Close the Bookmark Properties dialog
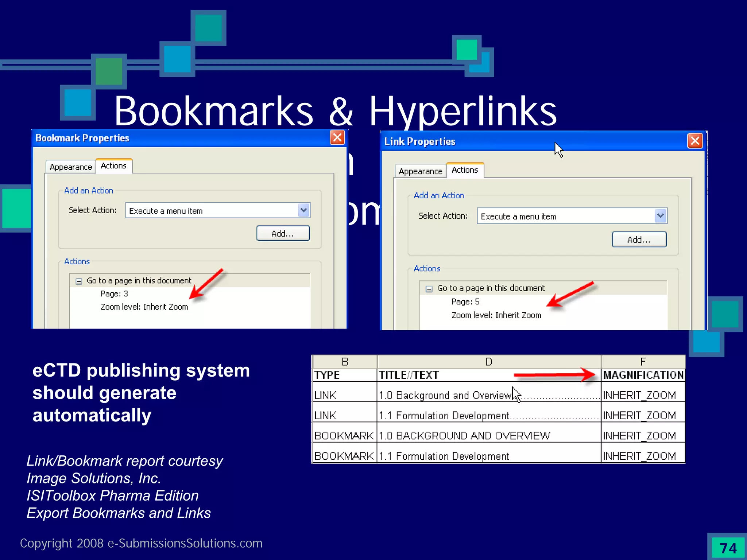Image resolution: width=747 pixels, height=560 pixels. (x=337, y=138)
